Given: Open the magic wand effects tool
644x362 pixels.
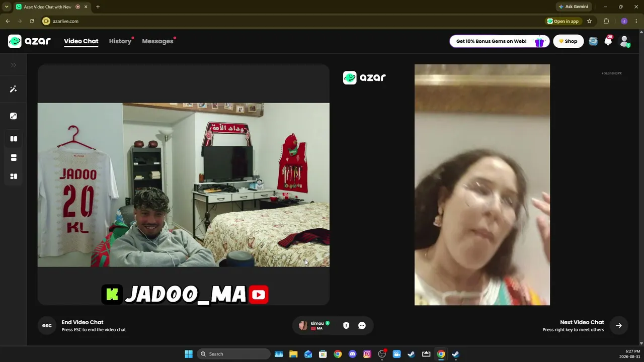Looking at the screenshot, I should click(x=14, y=89).
